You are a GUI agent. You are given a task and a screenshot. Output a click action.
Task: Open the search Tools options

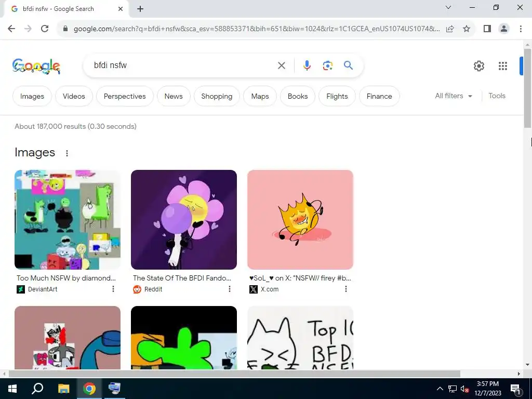[x=497, y=96]
